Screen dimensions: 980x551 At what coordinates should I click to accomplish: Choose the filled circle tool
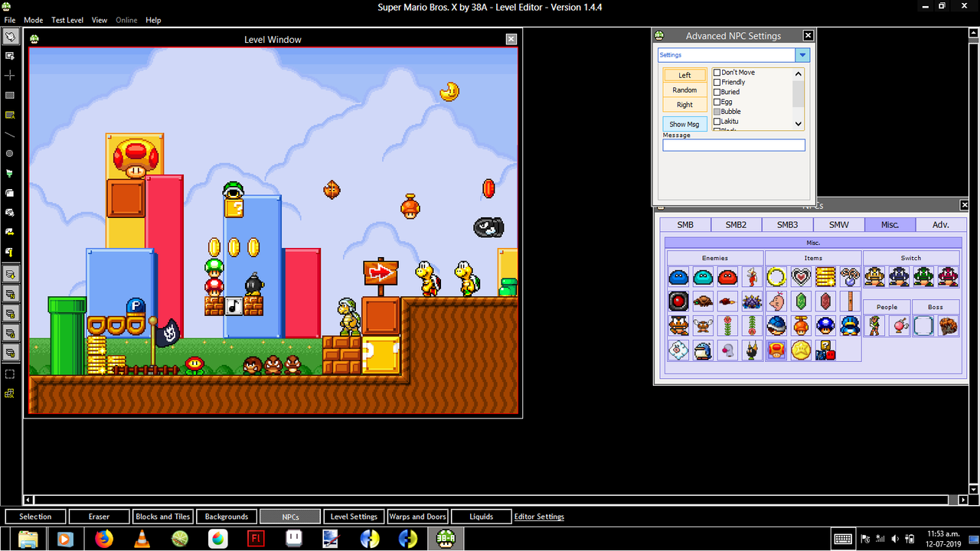point(10,154)
